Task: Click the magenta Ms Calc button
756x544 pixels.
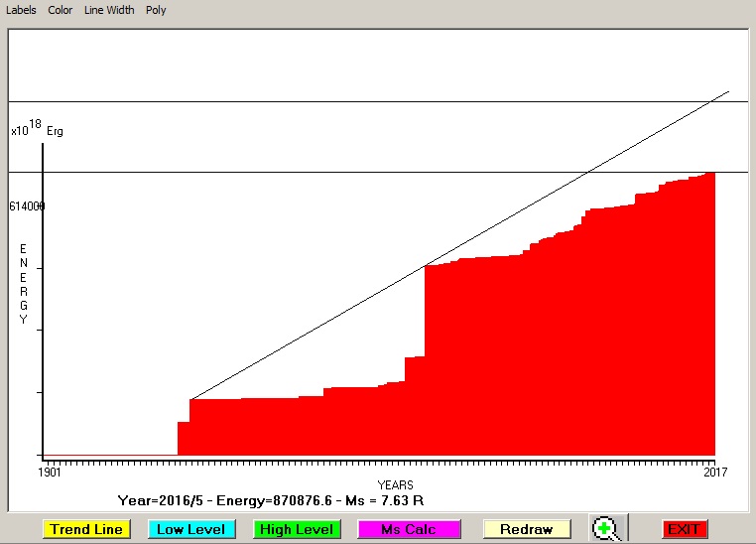Action: point(409,529)
